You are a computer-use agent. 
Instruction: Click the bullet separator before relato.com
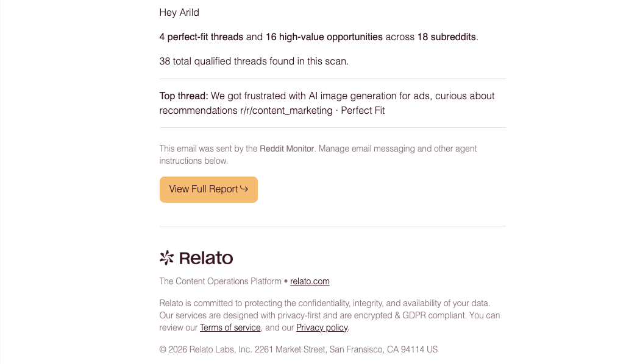pyautogui.click(x=285, y=281)
